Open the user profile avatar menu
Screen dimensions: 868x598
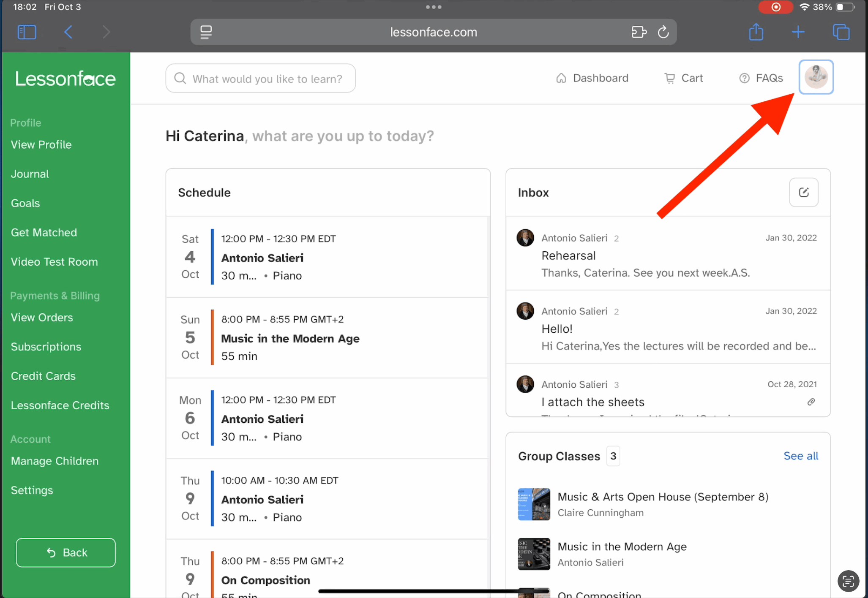coord(816,77)
